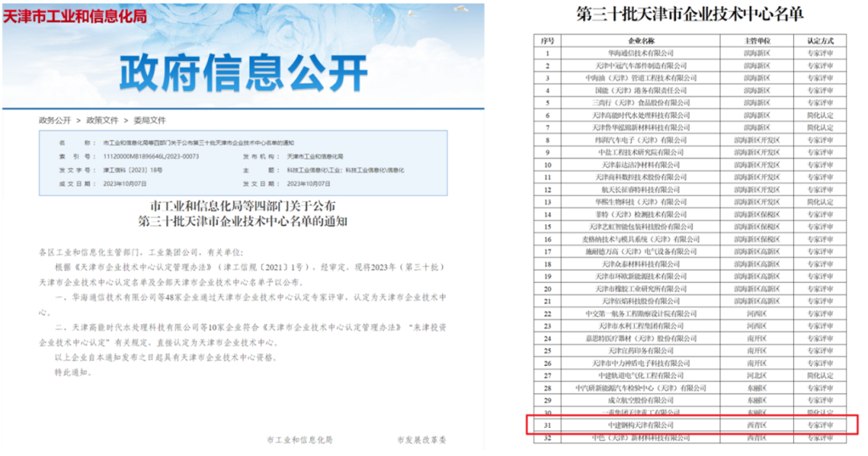Click the 东丽区 cell in row 28
Image resolution: width=868 pixels, height=456 pixels.
(x=757, y=388)
